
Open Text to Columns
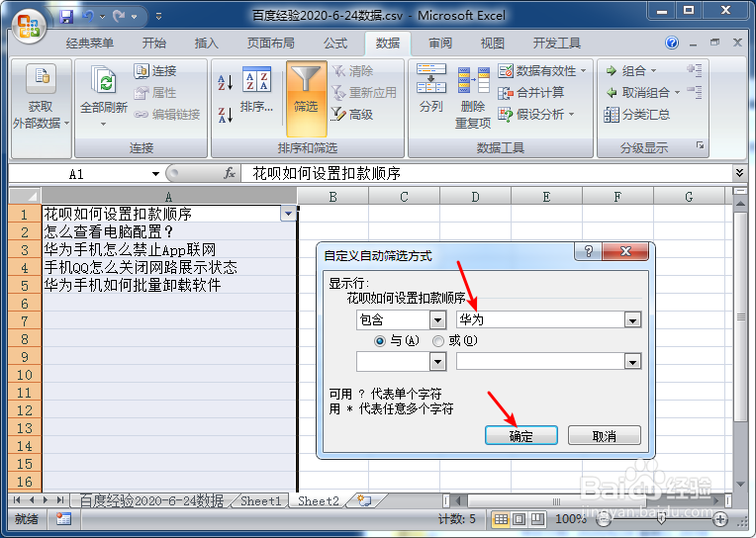point(431,89)
